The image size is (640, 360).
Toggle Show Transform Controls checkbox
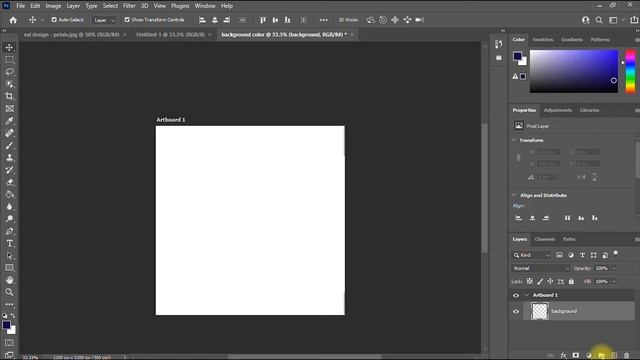127,20
